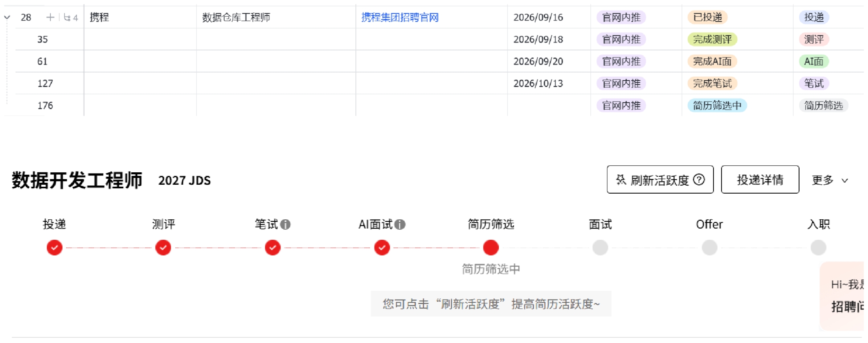Select the 数据仓库工程师 position cell
Screen dimensions: 868x343
point(276,17)
